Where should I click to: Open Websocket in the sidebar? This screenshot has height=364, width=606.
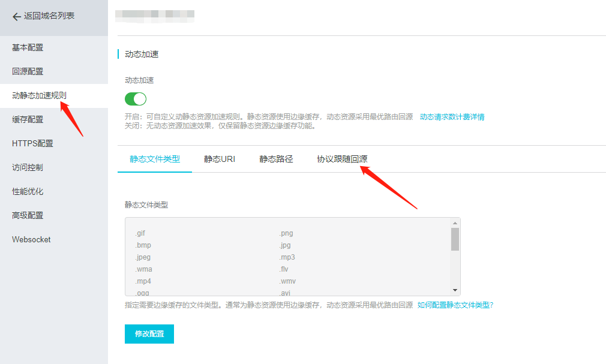[54, 239]
